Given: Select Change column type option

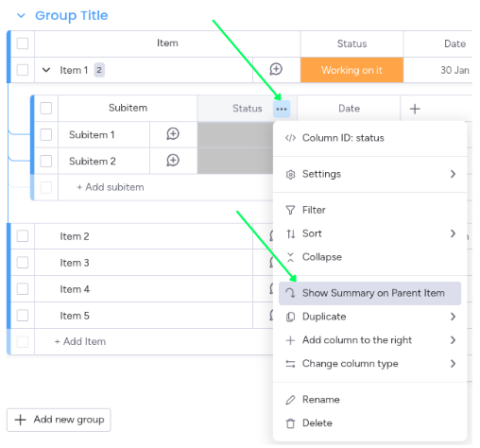Looking at the screenshot, I should pyautogui.click(x=369, y=364).
